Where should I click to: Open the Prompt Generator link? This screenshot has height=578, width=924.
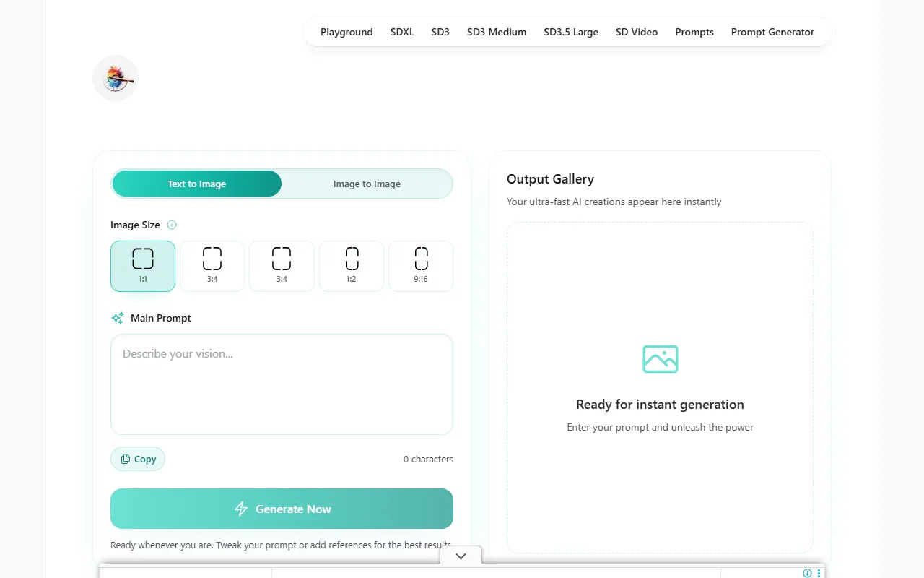pos(772,32)
